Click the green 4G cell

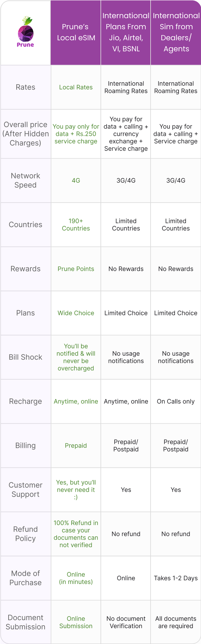[x=76, y=180]
